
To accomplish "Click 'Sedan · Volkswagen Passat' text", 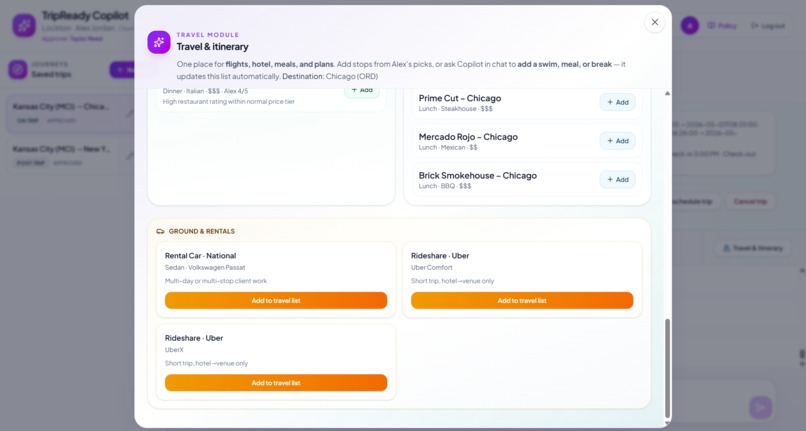I will pos(205,267).
